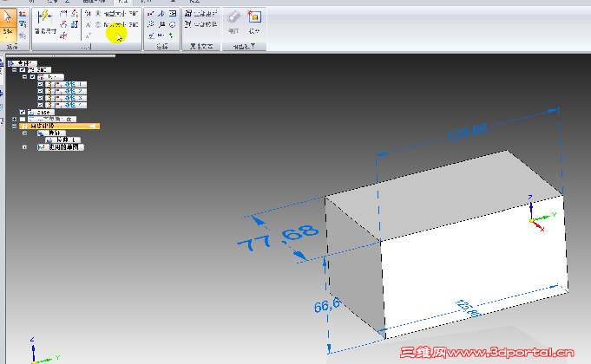Click the origin coordinate system on the box
Viewport: 591px width, 364px height.
coord(541,213)
